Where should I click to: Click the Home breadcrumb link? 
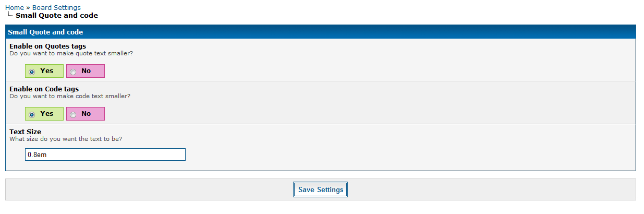(x=14, y=7)
